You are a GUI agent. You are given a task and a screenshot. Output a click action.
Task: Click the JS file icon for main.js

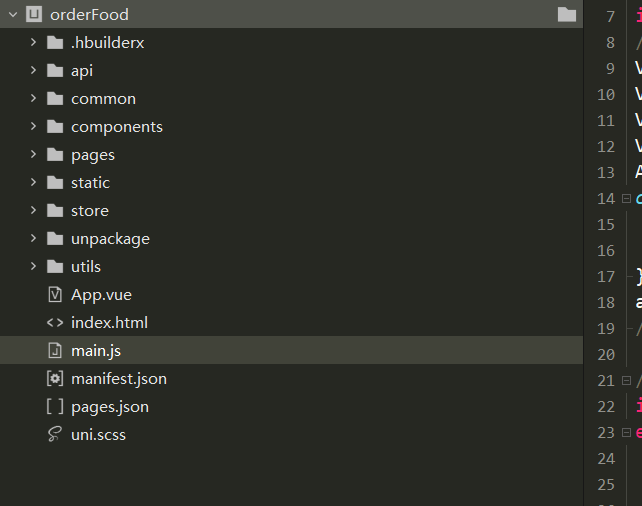pyautogui.click(x=55, y=350)
